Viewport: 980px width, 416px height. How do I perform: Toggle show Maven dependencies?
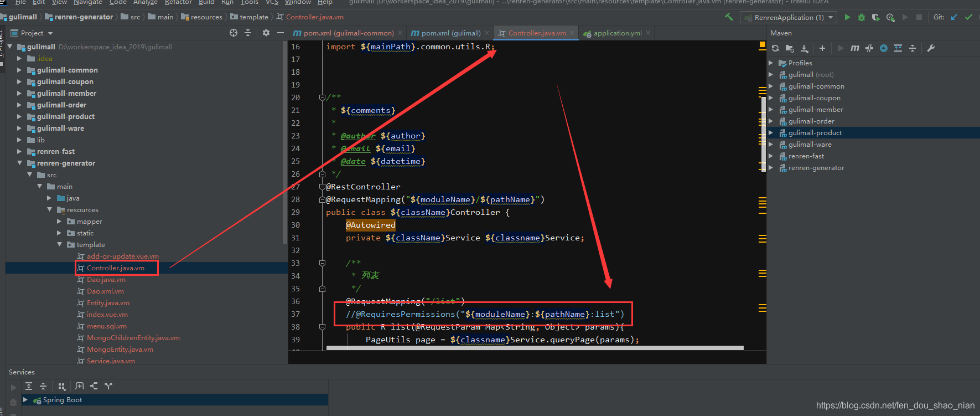(x=898, y=48)
